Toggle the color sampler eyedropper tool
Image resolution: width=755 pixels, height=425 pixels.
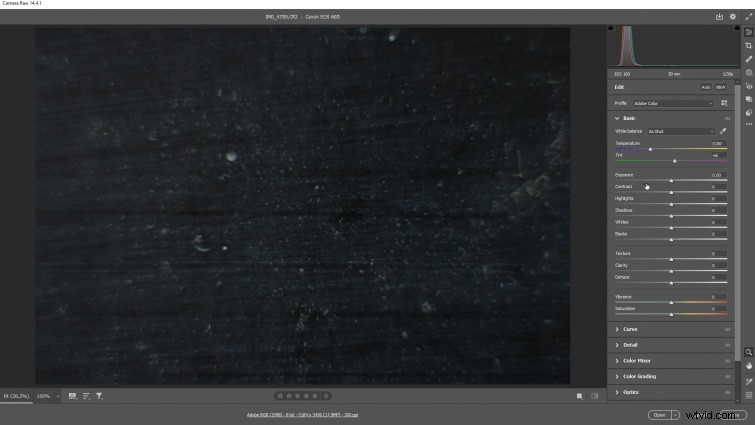[749, 381]
